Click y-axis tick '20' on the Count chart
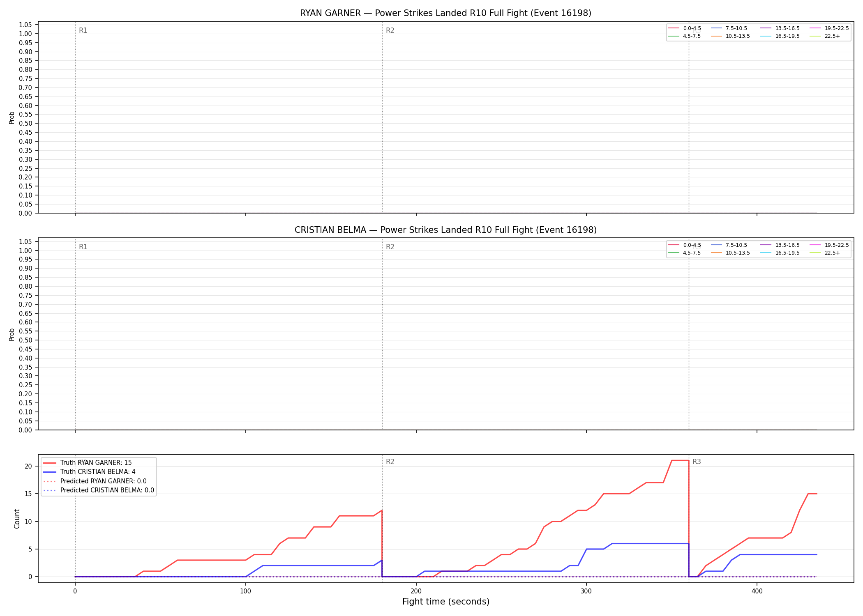The image size is (863, 616). [28, 466]
